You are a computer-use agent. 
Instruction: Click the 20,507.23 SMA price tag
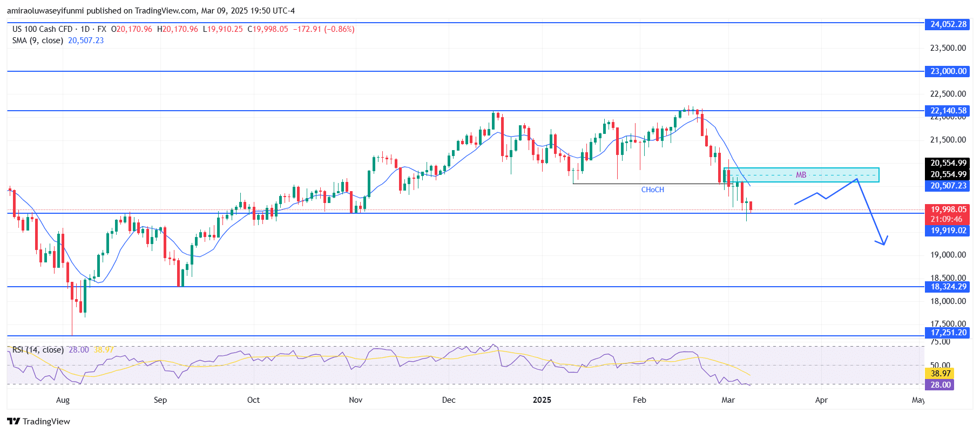(x=948, y=186)
